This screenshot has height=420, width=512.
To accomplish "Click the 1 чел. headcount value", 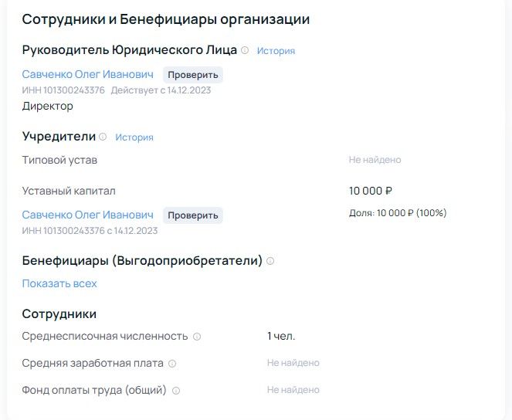I will [x=281, y=336].
